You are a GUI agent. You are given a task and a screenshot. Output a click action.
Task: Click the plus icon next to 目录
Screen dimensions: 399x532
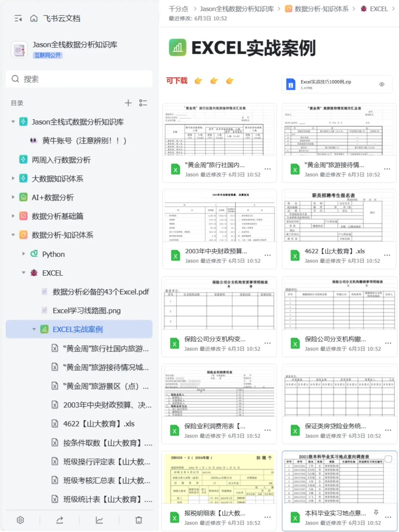coord(128,103)
